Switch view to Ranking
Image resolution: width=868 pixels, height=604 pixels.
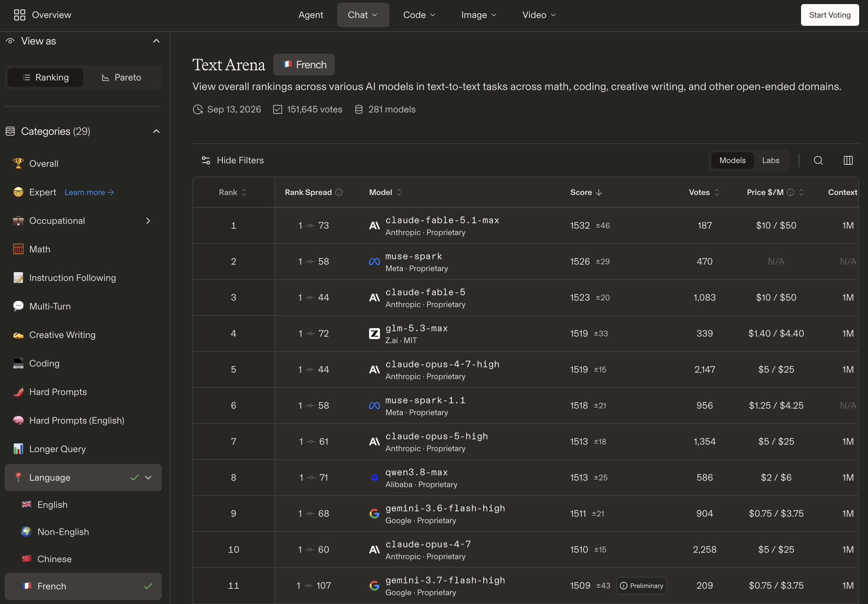coord(45,77)
